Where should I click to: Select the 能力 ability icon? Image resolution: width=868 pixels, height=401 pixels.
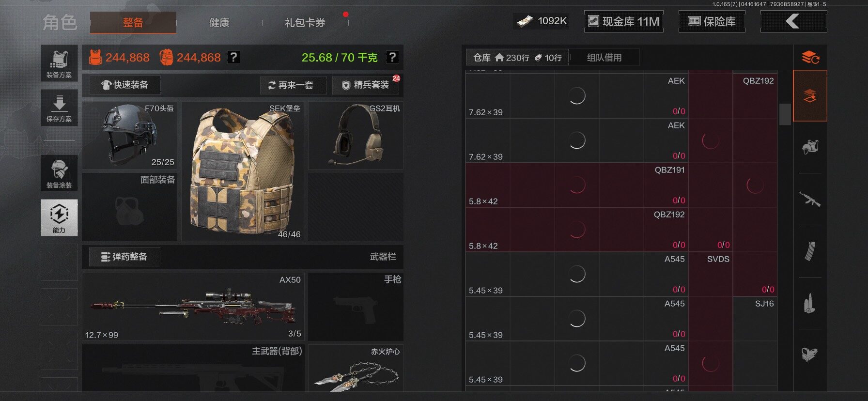pyautogui.click(x=59, y=217)
